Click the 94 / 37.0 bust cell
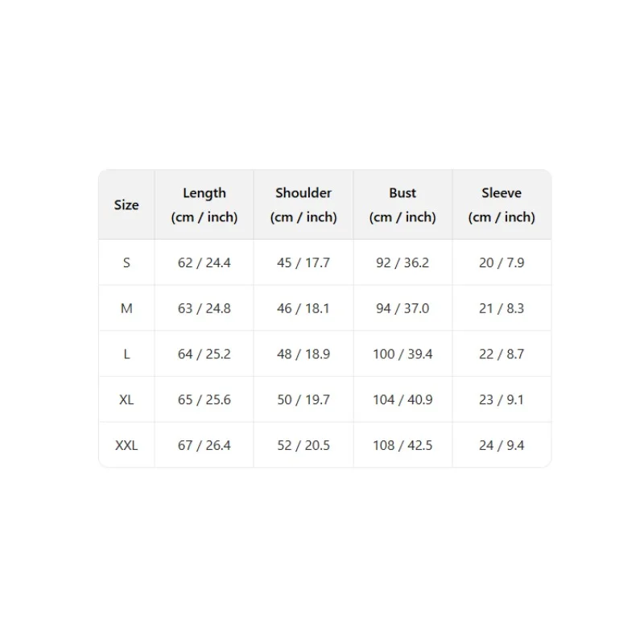Viewport: 644px width, 644px height. (402, 308)
